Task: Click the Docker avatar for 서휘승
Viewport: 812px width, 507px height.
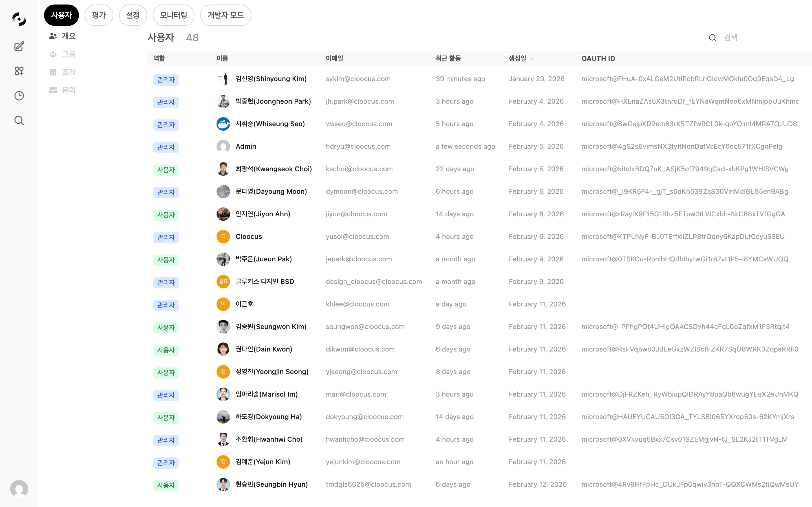Action: [223, 124]
